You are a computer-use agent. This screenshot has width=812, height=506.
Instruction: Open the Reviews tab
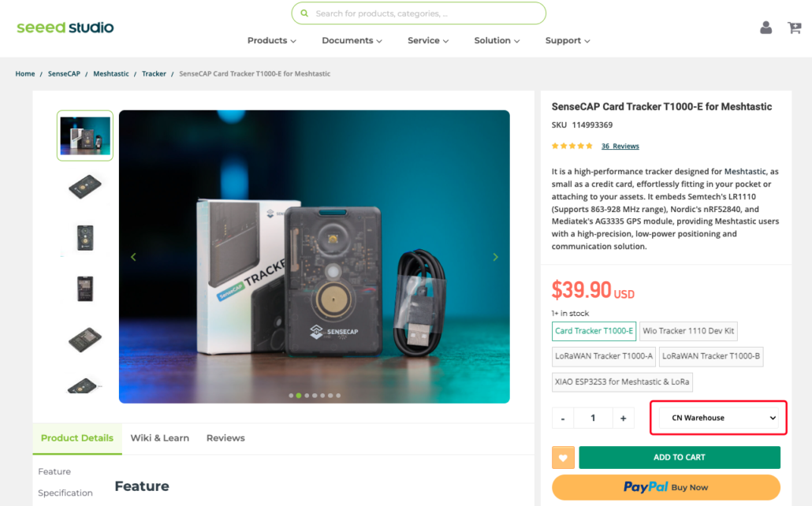[x=225, y=438]
